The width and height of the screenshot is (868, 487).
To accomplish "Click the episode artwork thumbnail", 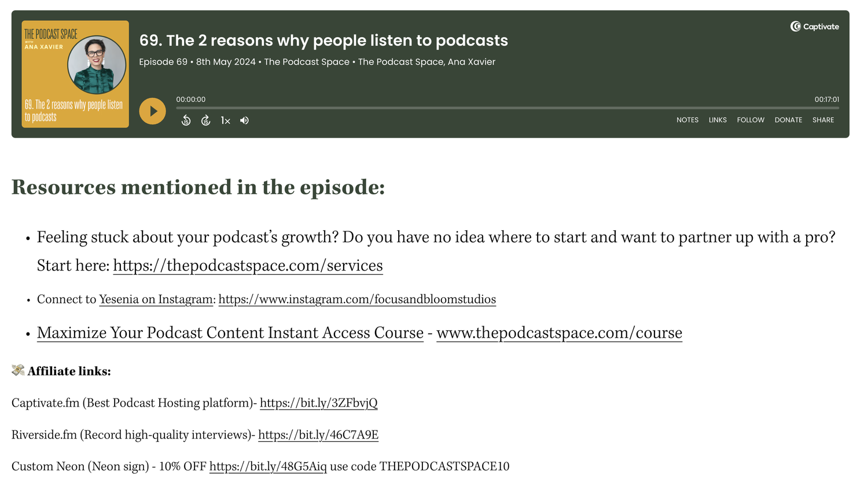I will [x=75, y=75].
